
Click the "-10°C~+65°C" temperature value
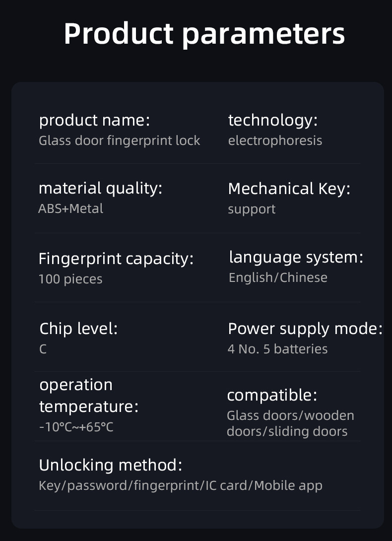point(76,427)
